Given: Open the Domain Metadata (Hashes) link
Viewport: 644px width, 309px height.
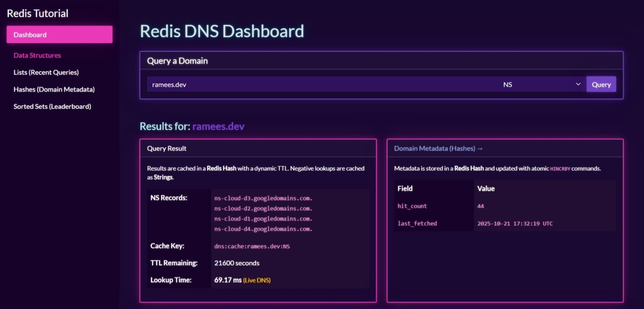Looking at the screenshot, I should click(x=438, y=148).
